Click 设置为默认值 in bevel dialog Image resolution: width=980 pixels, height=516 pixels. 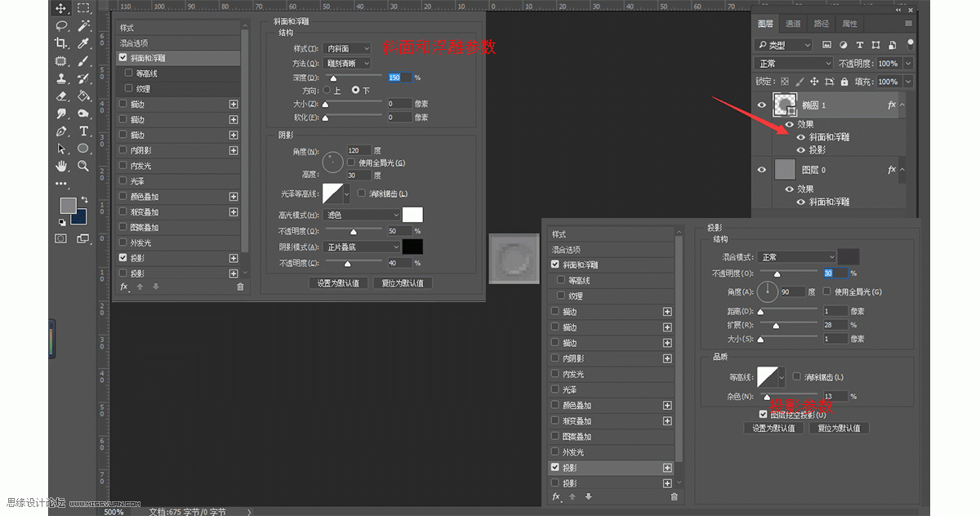tap(338, 283)
